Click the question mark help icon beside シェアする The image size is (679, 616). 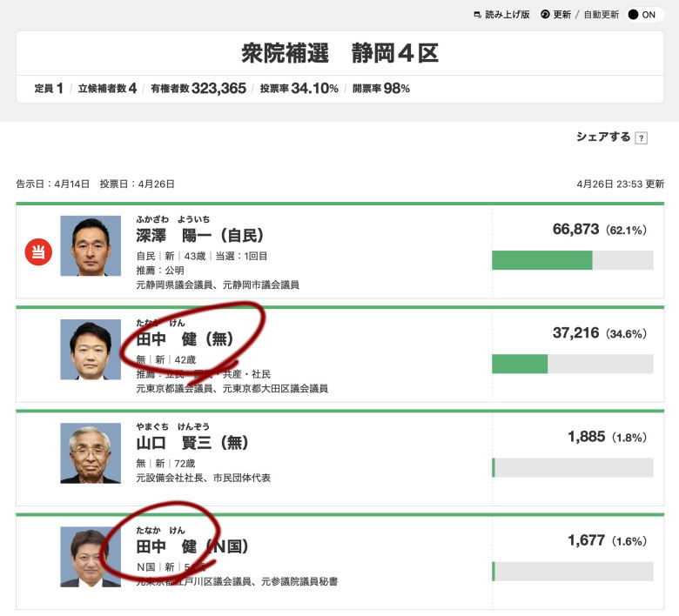click(x=642, y=138)
